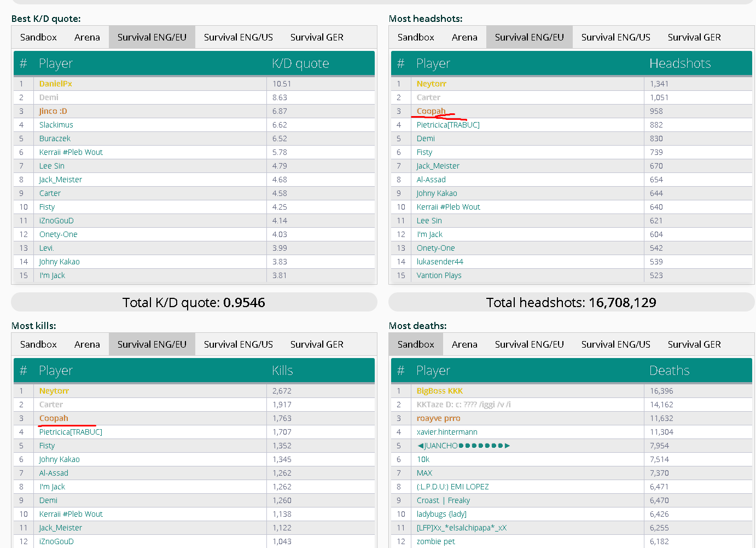This screenshot has width=756, height=548.
Task: Open xavier.hintermann player entry
Action: [x=447, y=432]
